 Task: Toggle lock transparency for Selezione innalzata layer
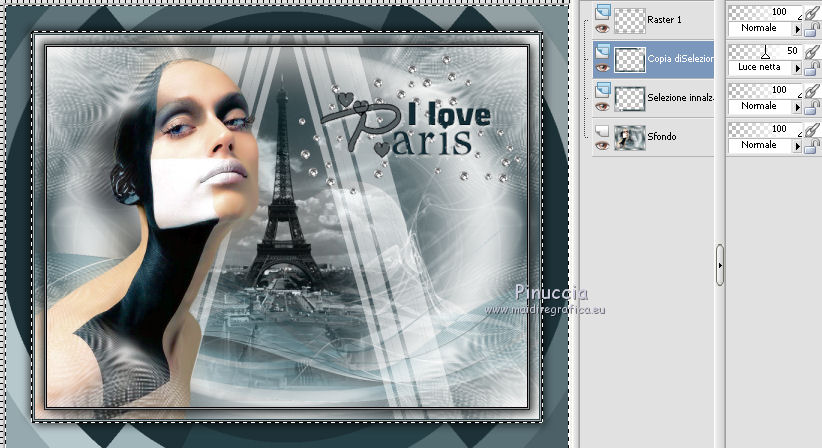[x=812, y=107]
